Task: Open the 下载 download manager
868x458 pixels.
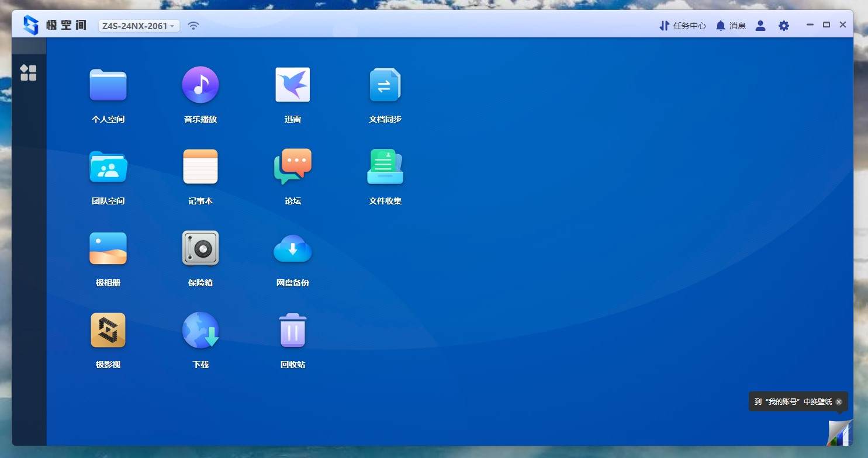Action: click(x=200, y=331)
